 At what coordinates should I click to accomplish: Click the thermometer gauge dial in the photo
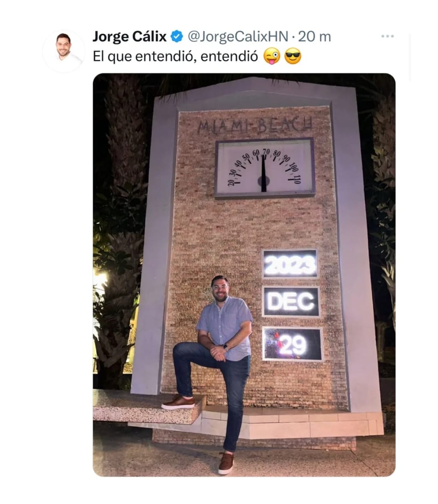[265, 167]
